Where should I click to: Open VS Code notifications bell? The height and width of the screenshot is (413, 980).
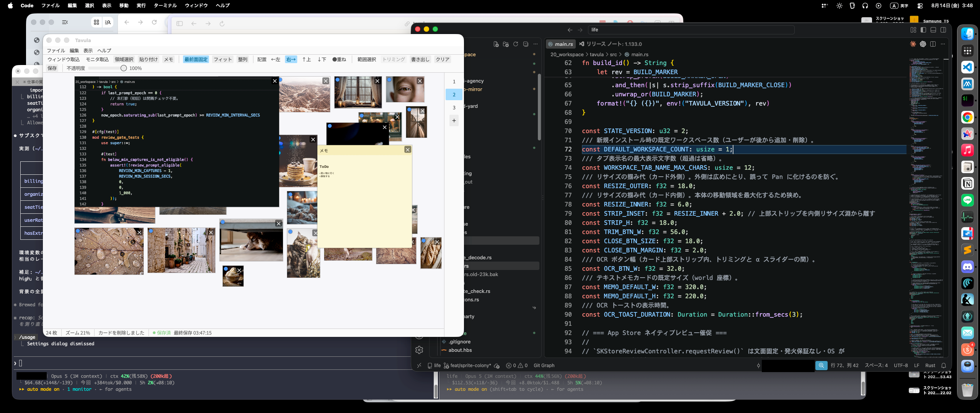[944, 365]
